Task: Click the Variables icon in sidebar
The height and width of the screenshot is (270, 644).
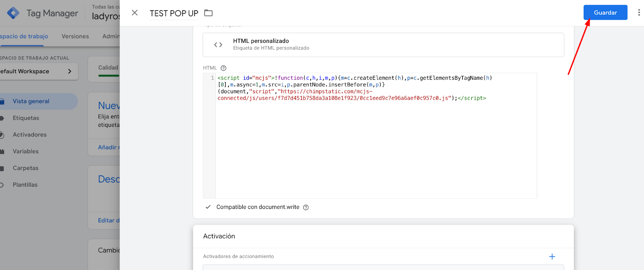Action: pos(2,152)
